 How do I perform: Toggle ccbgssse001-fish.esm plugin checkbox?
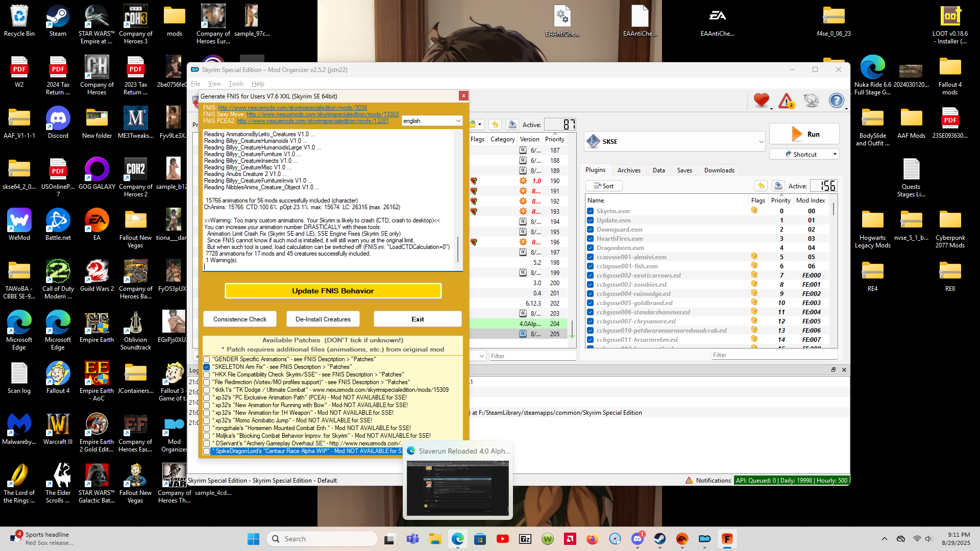[x=591, y=266]
